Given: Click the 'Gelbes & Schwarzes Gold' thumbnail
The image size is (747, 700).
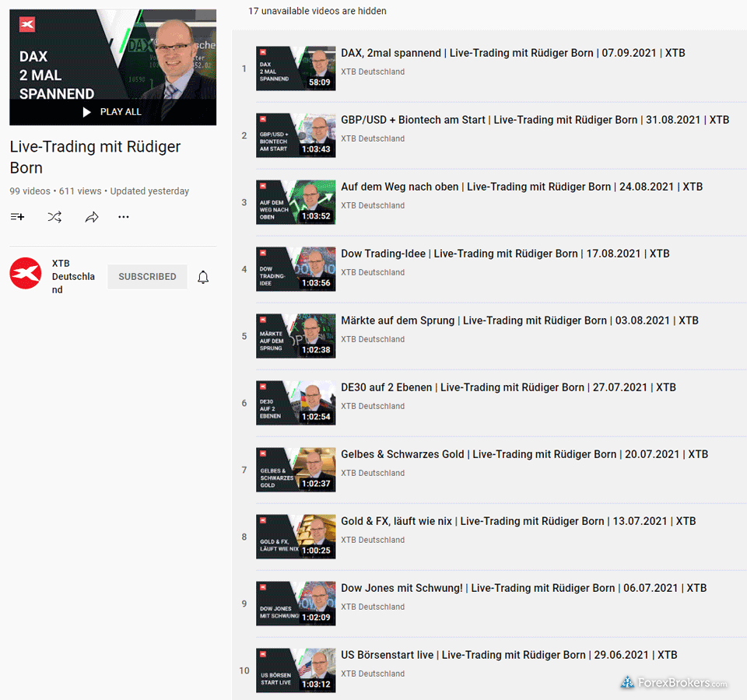Looking at the screenshot, I should click(x=296, y=470).
